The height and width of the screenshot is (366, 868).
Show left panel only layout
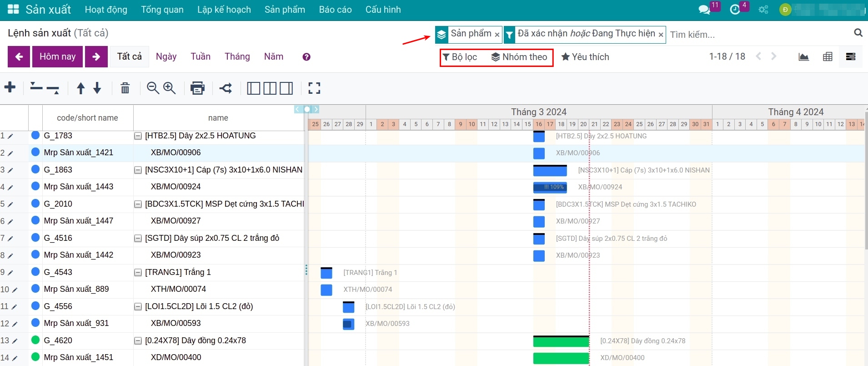coord(254,88)
